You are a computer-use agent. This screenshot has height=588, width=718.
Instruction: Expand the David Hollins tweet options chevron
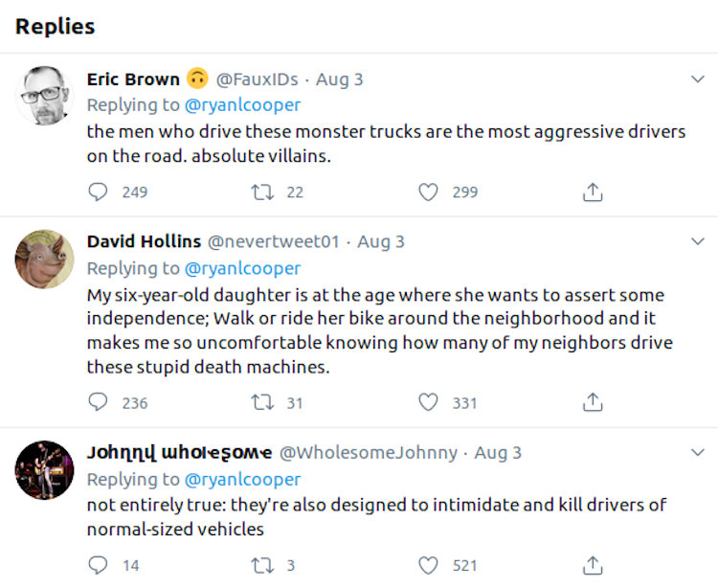tap(698, 241)
